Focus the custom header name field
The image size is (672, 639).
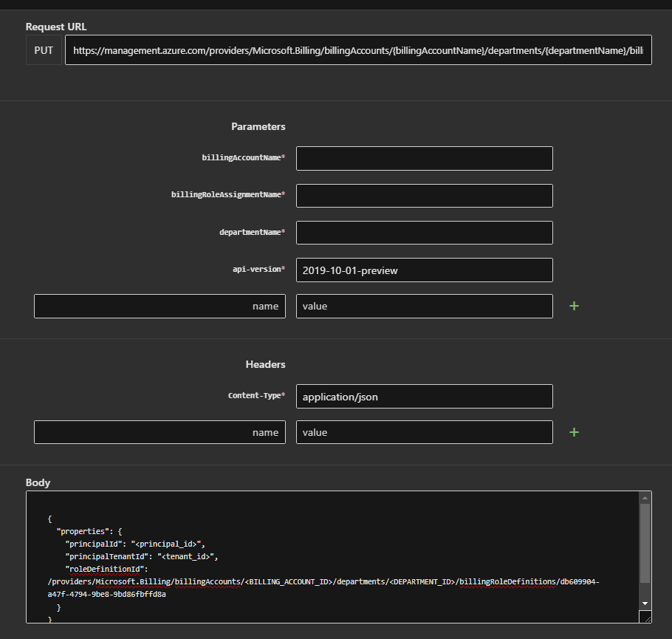(x=160, y=432)
